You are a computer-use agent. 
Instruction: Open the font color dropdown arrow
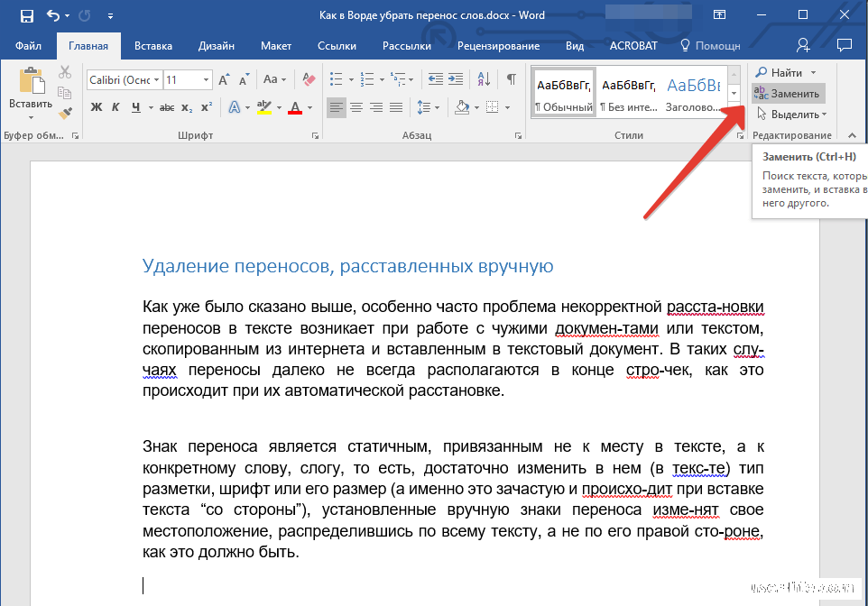pos(310,108)
